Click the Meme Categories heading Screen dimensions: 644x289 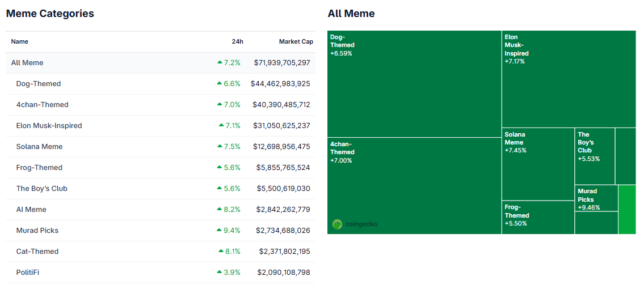[x=50, y=14]
